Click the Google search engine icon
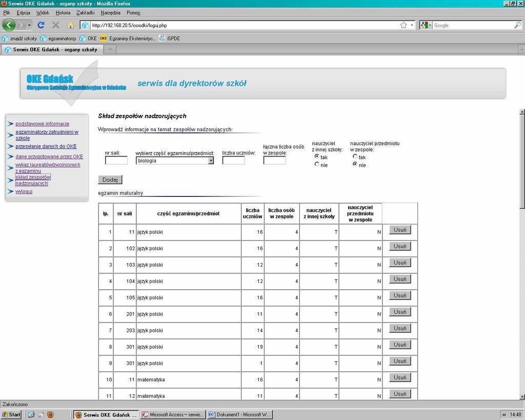 [x=424, y=25]
